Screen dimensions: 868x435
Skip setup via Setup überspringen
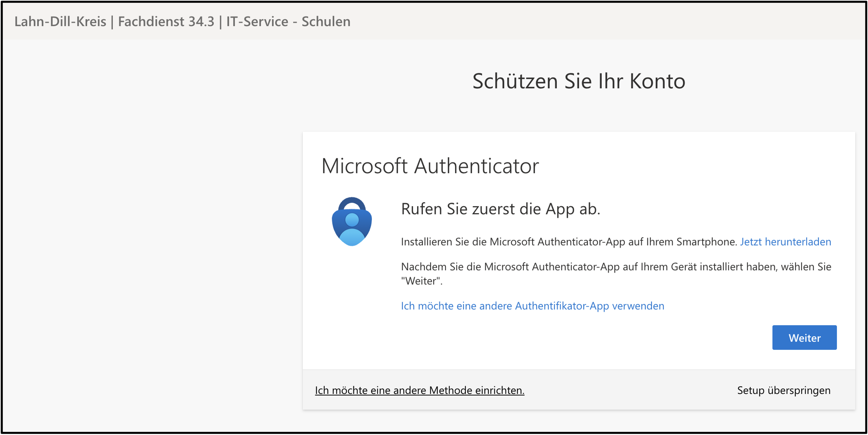783,390
